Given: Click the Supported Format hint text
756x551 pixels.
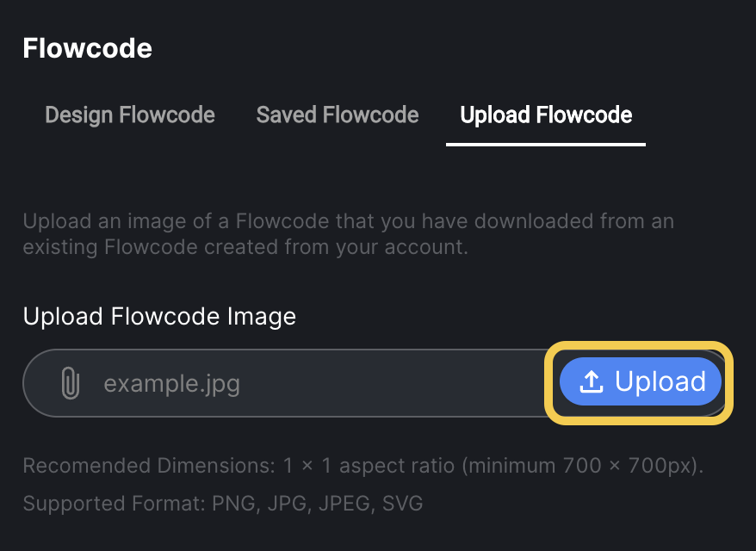Looking at the screenshot, I should click(223, 504).
